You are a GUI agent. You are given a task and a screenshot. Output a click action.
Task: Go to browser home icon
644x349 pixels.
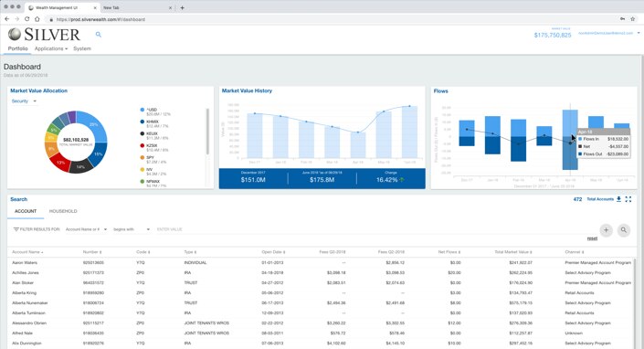click(x=37, y=19)
